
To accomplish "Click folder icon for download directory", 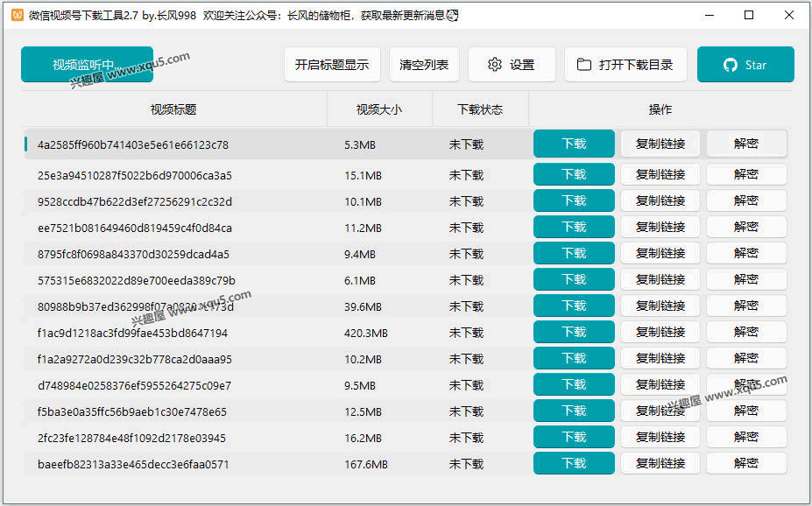I will [x=584, y=65].
